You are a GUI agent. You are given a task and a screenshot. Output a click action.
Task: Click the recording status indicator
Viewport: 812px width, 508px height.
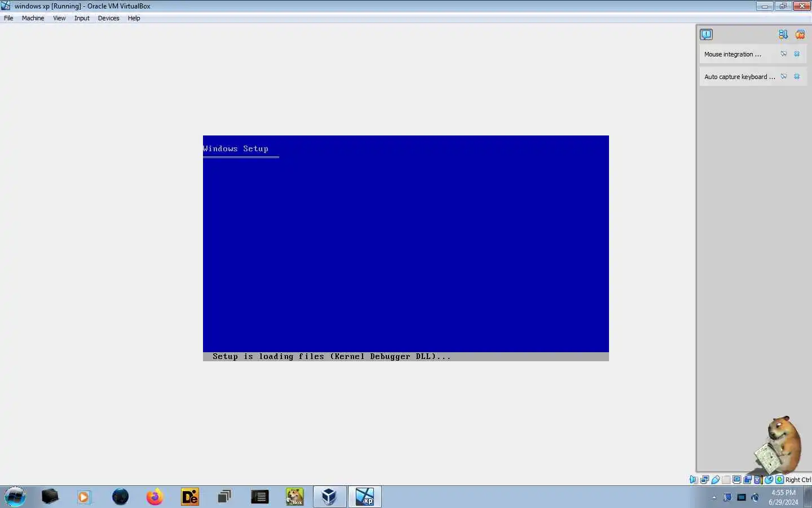pyautogui.click(x=747, y=480)
